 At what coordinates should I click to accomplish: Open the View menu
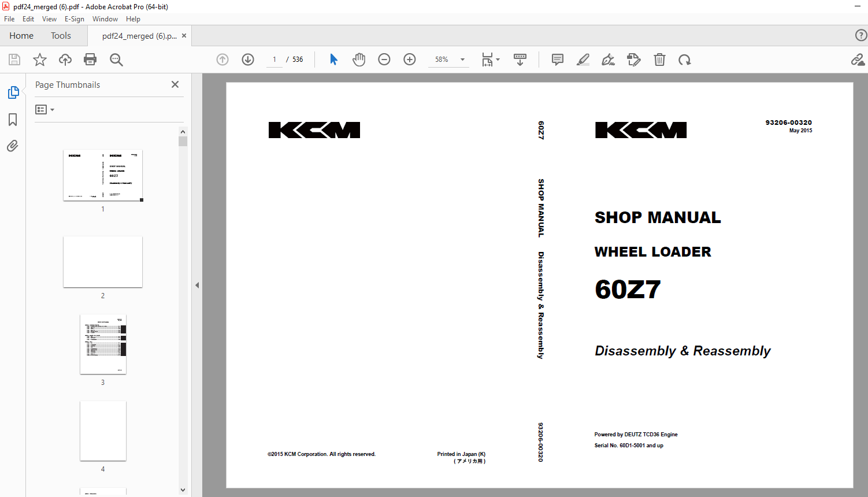[x=49, y=19]
